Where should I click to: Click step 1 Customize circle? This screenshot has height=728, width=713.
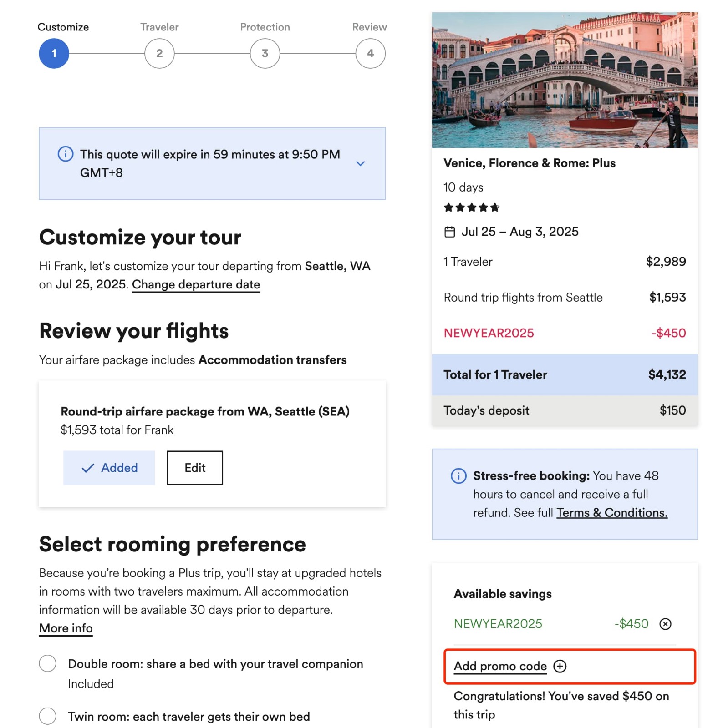click(54, 54)
